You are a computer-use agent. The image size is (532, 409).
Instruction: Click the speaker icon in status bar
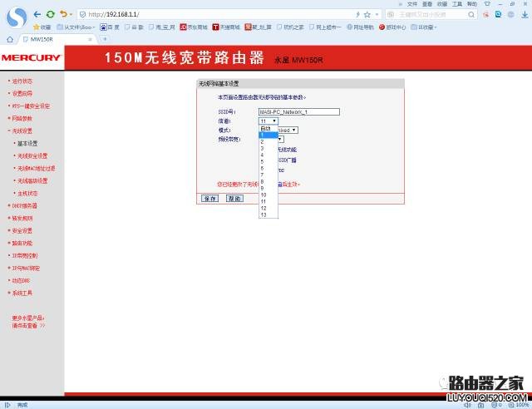[467, 405]
